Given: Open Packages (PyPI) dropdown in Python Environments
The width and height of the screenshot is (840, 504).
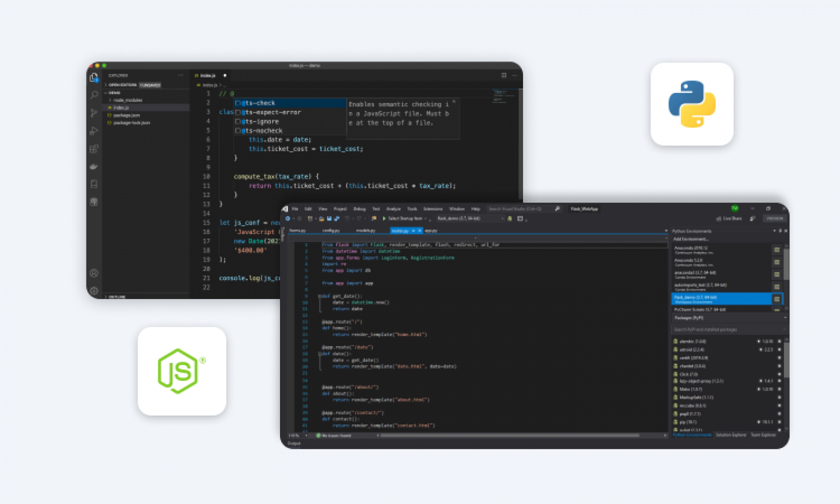Looking at the screenshot, I should [x=729, y=318].
